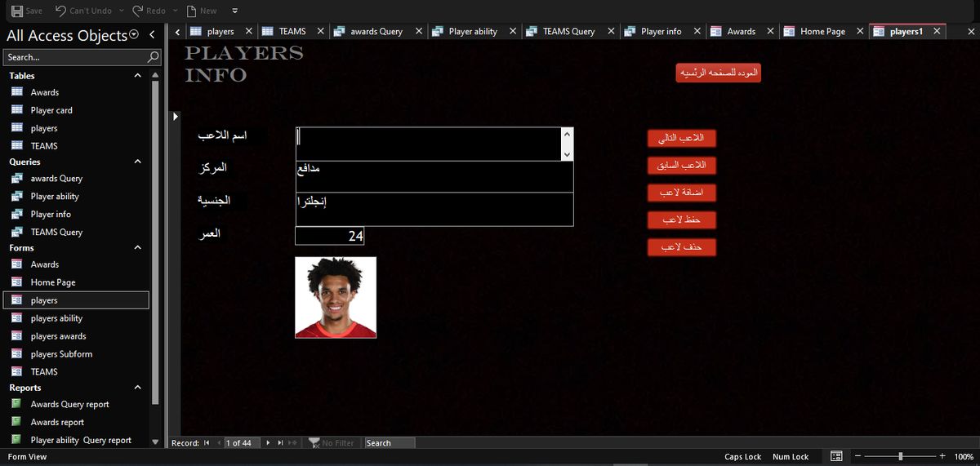Collapse the navigation pane with the shutter chevron
The width and height of the screenshot is (980, 466).
click(x=152, y=35)
